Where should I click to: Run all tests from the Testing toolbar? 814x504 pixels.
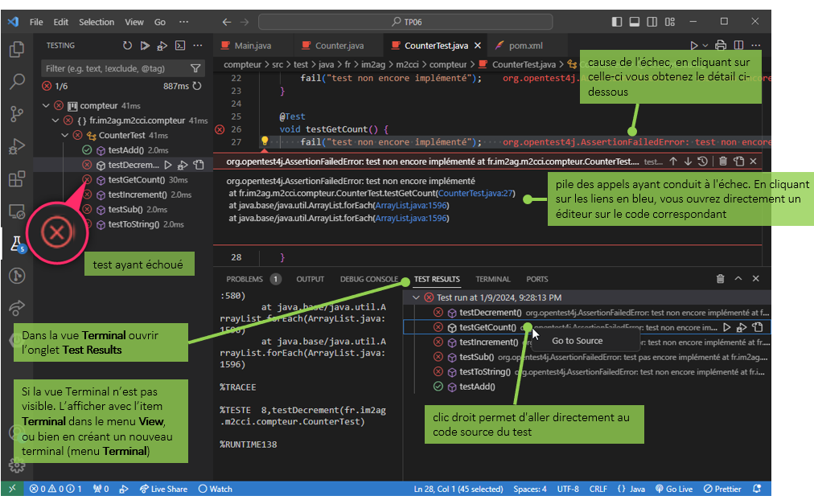point(145,46)
